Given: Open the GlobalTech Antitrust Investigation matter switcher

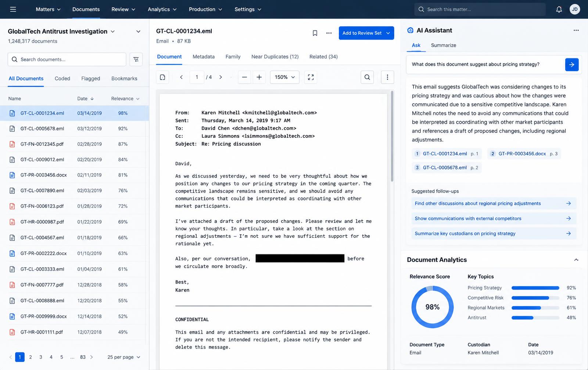Looking at the screenshot, I should [61, 32].
